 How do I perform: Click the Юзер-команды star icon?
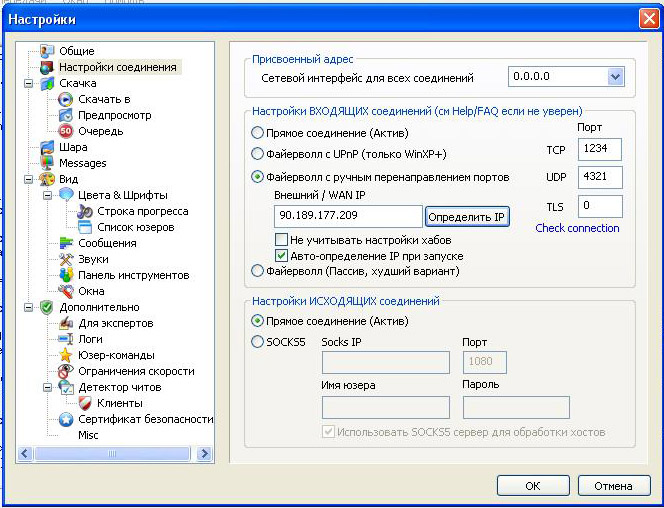[66, 355]
